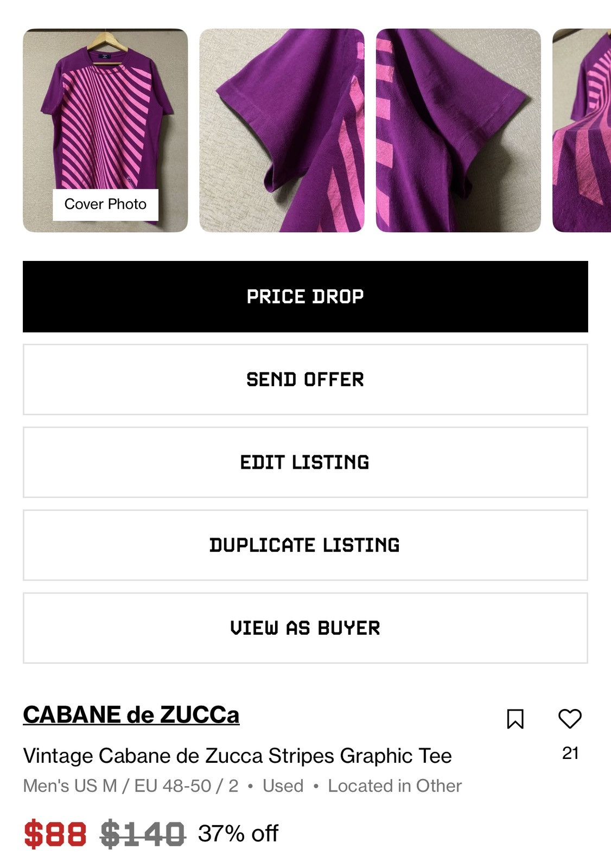Tap the Cover Photo label
Viewport: 611px width, 868px height.
pos(105,205)
